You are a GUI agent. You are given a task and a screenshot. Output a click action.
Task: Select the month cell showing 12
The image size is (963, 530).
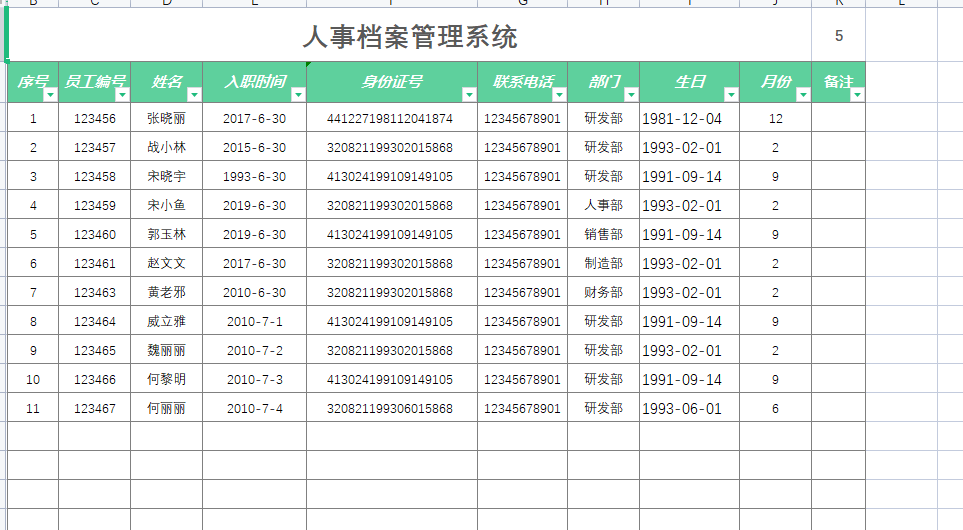[776, 119]
